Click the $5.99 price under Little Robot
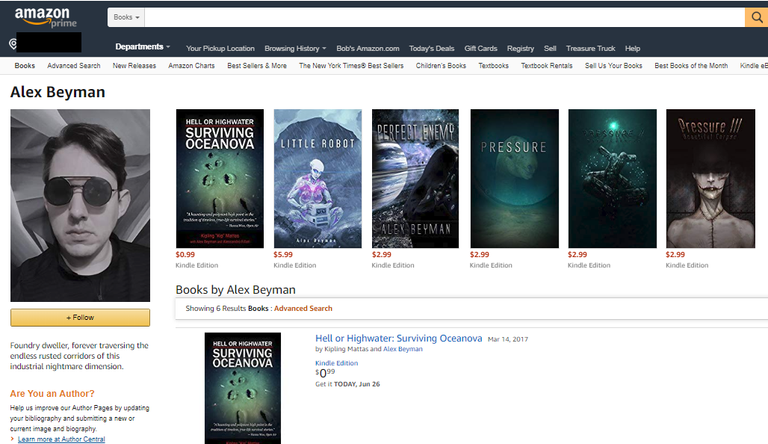Image resolution: width=768 pixels, height=444 pixels. pyautogui.click(x=283, y=254)
